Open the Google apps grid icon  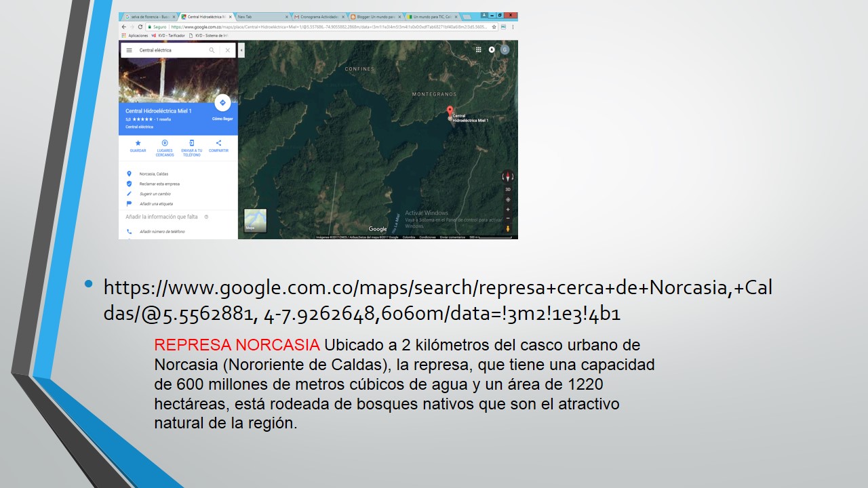coord(478,49)
